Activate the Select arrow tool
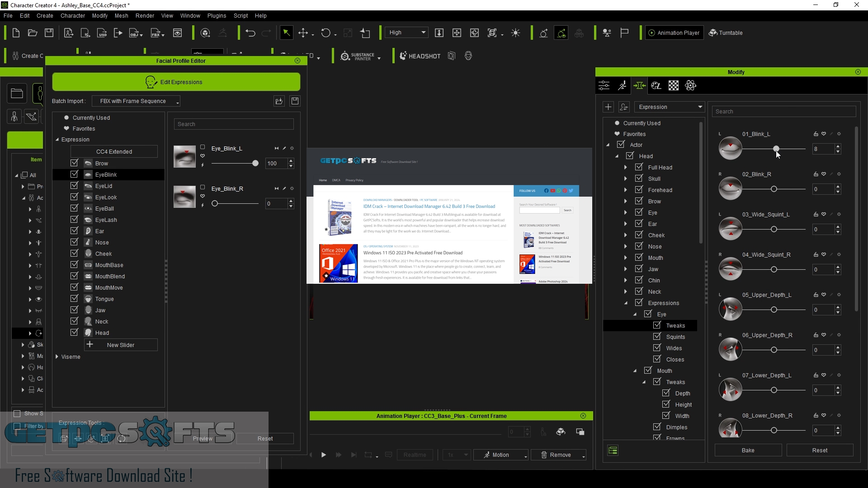Screen dimensions: 868x488 coord(286,33)
